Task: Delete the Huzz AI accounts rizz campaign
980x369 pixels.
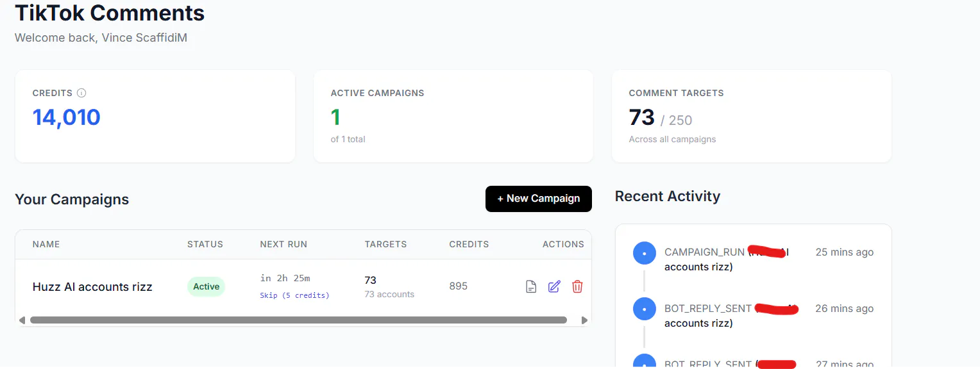Action: click(577, 286)
